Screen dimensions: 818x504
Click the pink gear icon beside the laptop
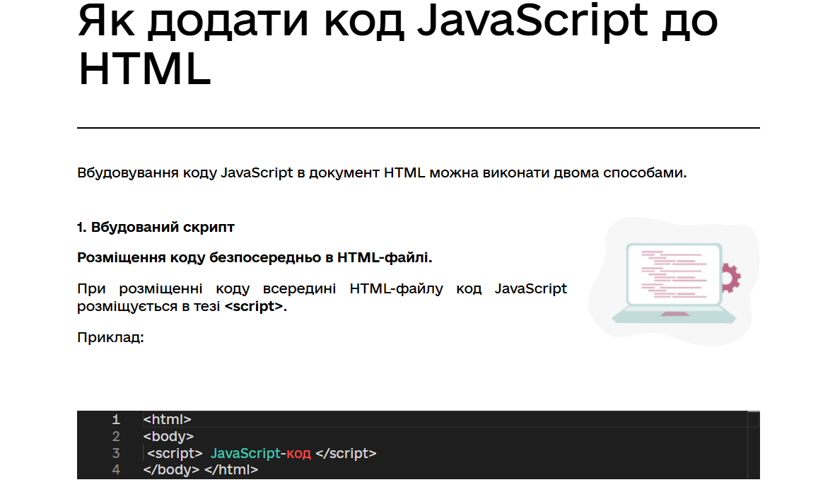(730, 277)
